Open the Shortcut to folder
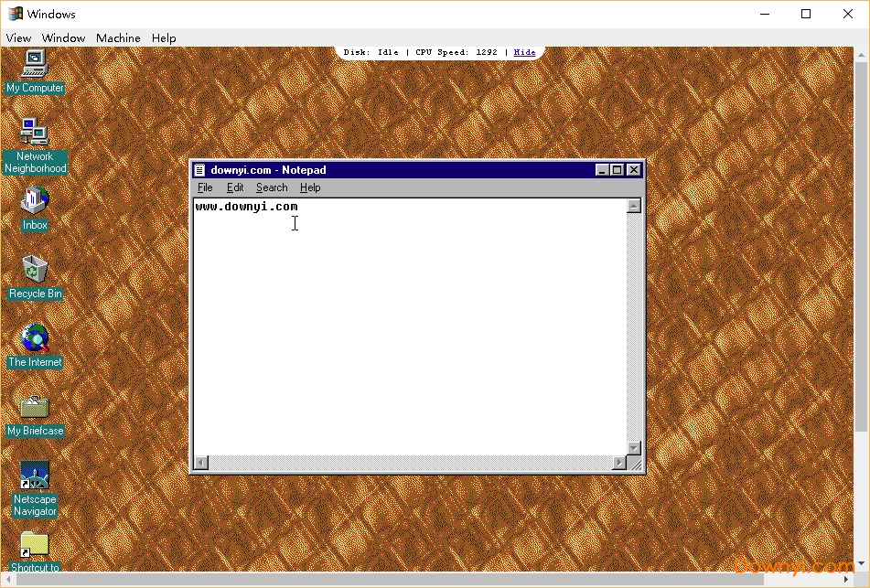Image resolution: width=870 pixels, height=588 pixels. 34,544
